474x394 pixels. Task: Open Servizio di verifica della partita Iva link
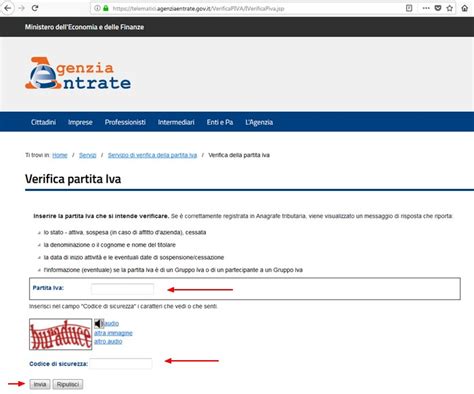[x=152, y=155]
